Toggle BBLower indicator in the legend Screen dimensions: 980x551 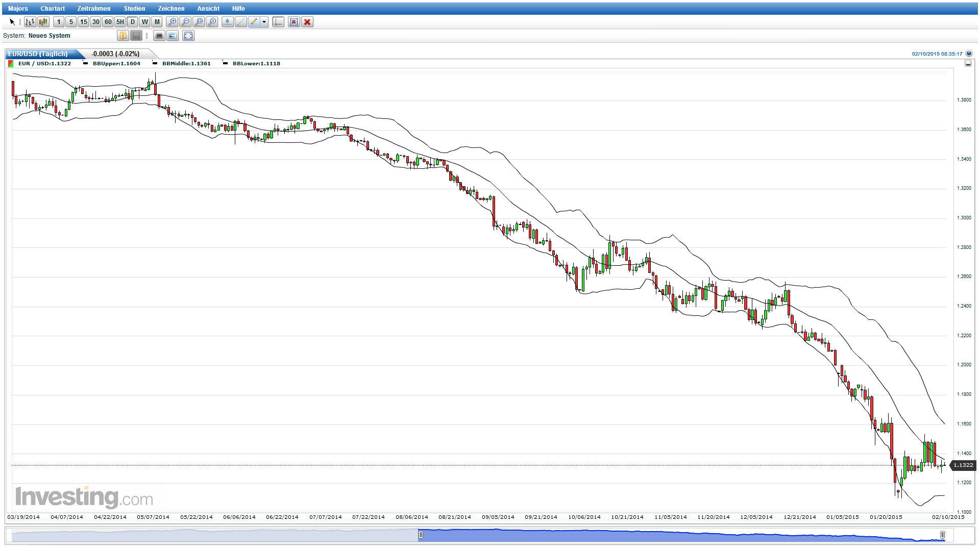click(256, 63)
